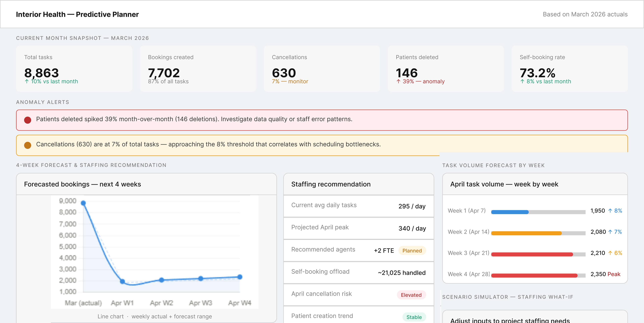The width and height of the screenshot is (644, 323).
Task: Click the Stable patient creation badge
Action: [x=414, y=317]
